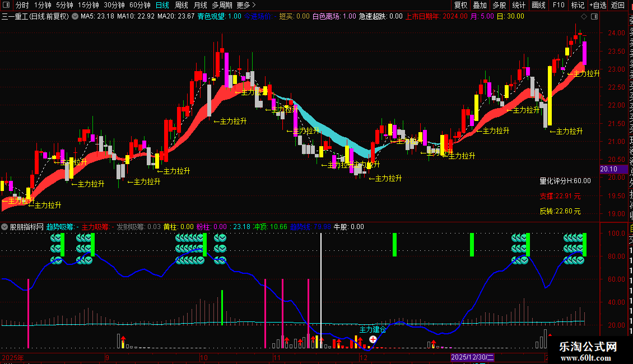Click the 反转:22.60 元 reversal label
The height and width of the screenshot is (364, 633).
point(560,211)
